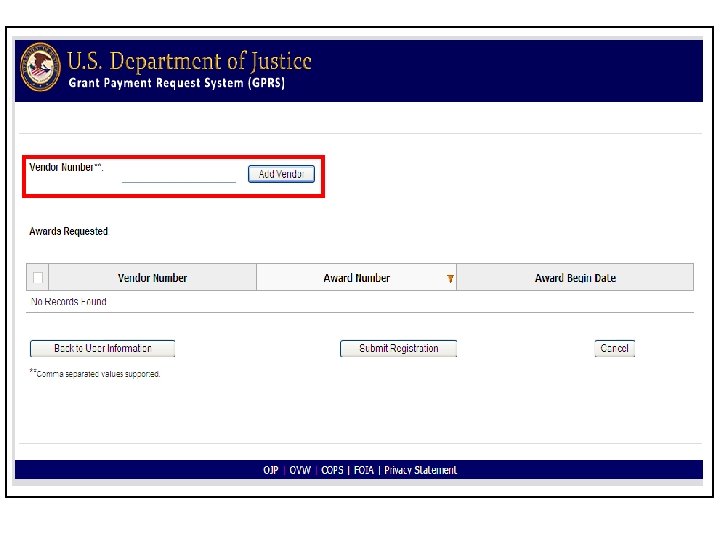Submit Registration button click
This screenshot has width=720, height=540.
click(x=398, y=348)
